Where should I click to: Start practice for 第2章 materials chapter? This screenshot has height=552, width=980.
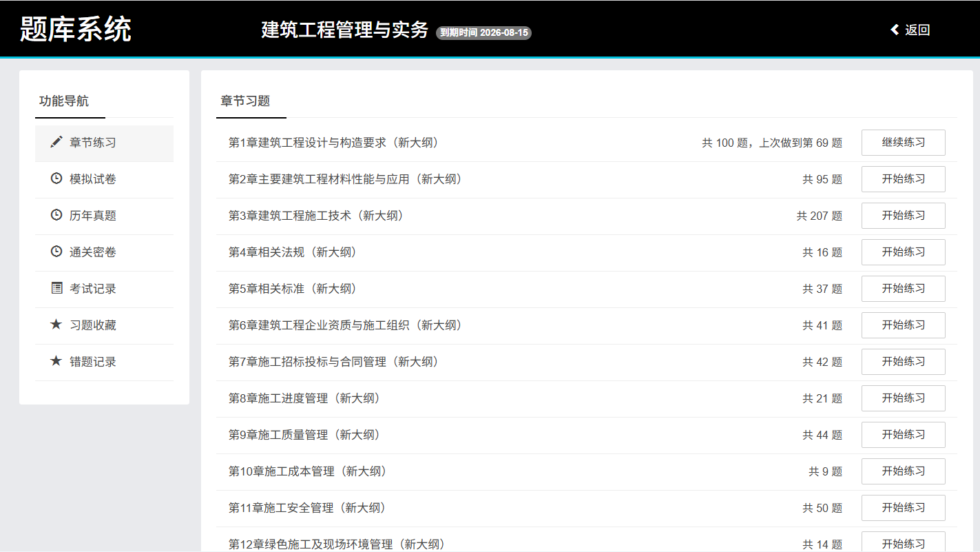[903, 179]
